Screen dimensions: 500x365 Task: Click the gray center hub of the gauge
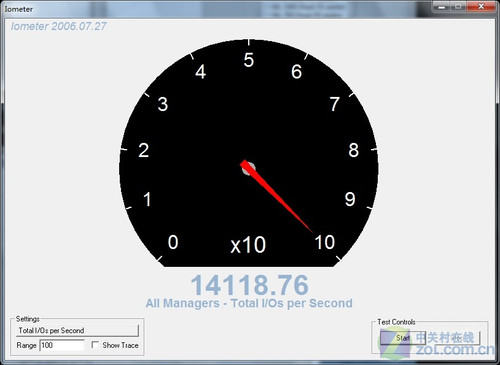click(x=248, y=169)
